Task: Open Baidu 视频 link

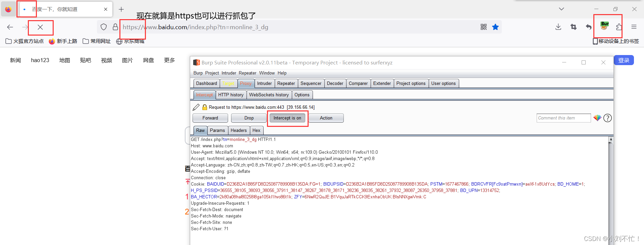Action: click(x=106, y=60)
